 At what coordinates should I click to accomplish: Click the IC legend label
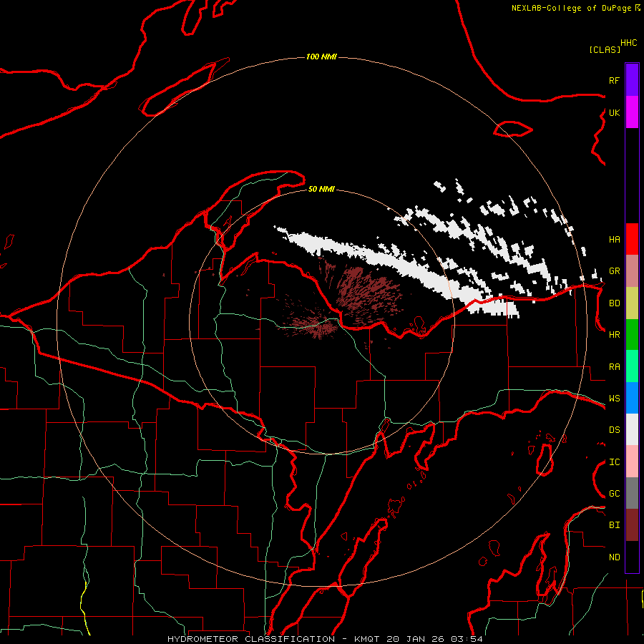click(x=614, y=462)
